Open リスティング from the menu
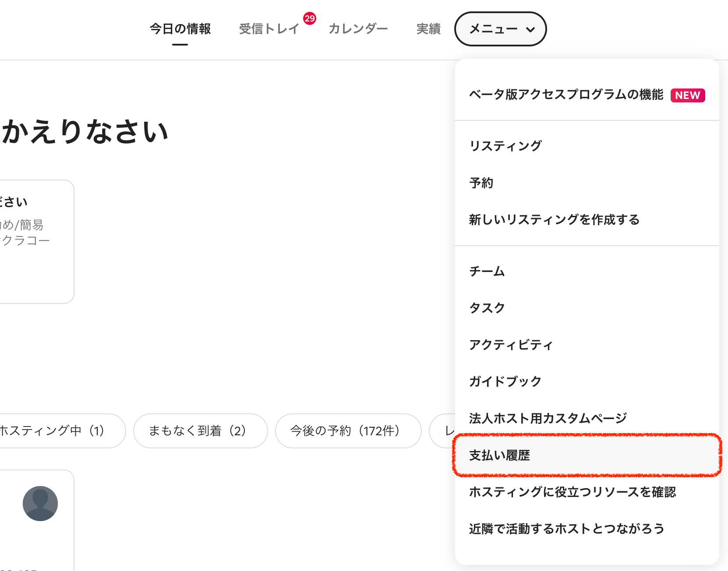The height and width of the screenshot is (571, 728). (505, 146)
